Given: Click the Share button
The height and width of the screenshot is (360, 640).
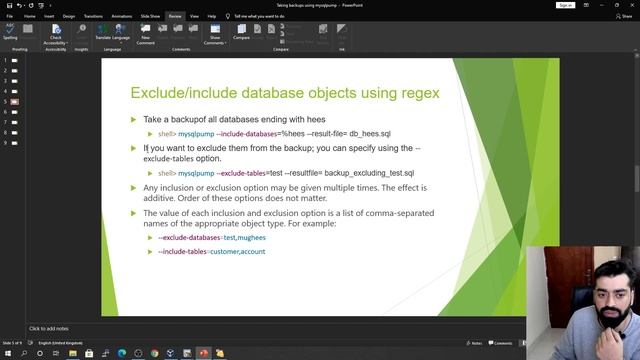Looking at the screenshot, I should pyautogui.click(x=624, y=16).
